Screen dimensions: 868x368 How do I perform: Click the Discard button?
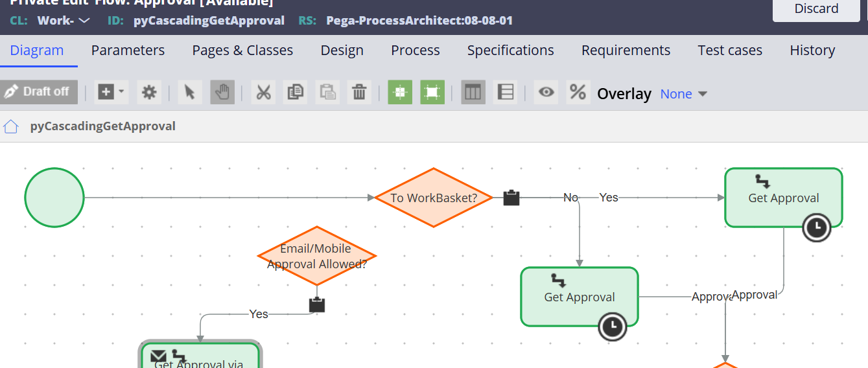[817, 9]
